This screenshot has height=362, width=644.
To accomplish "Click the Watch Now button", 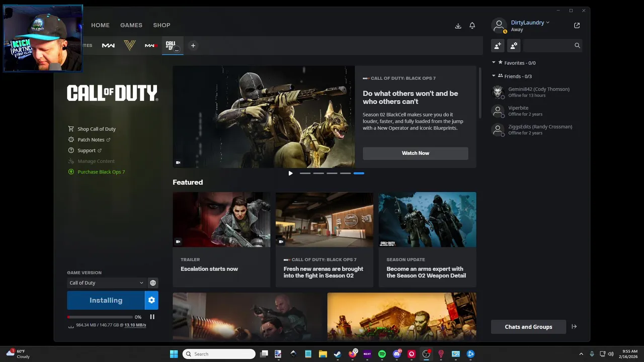I will coord(416,153).
